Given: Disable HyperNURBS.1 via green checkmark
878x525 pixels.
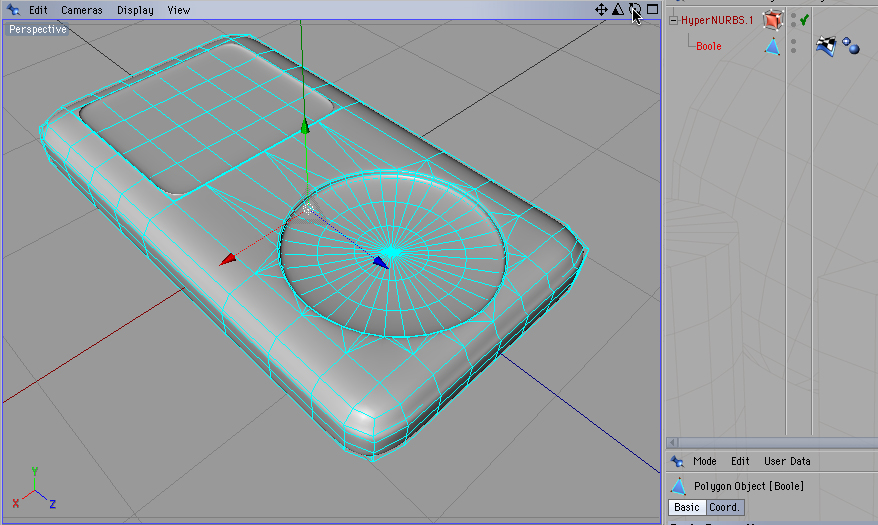Looking at the screenshot, I should pyautogui.click(x=805, y=20).
